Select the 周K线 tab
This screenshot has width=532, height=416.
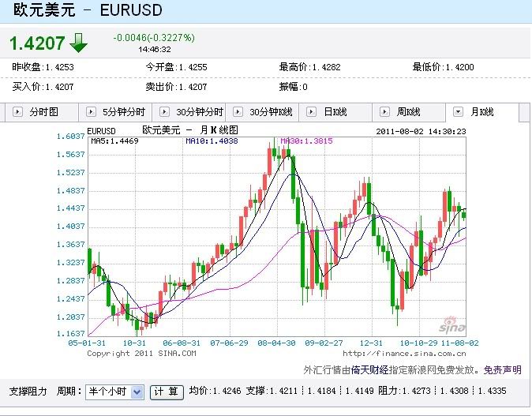409,112
